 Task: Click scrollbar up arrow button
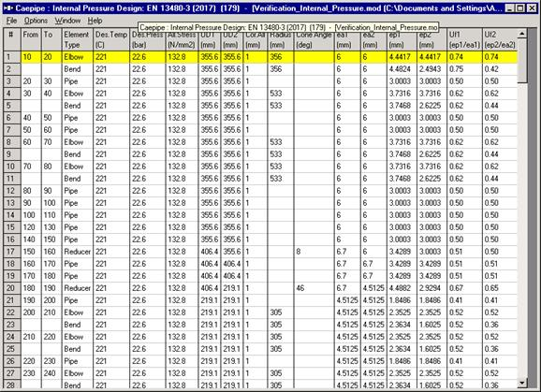click(x=522, y=34)
